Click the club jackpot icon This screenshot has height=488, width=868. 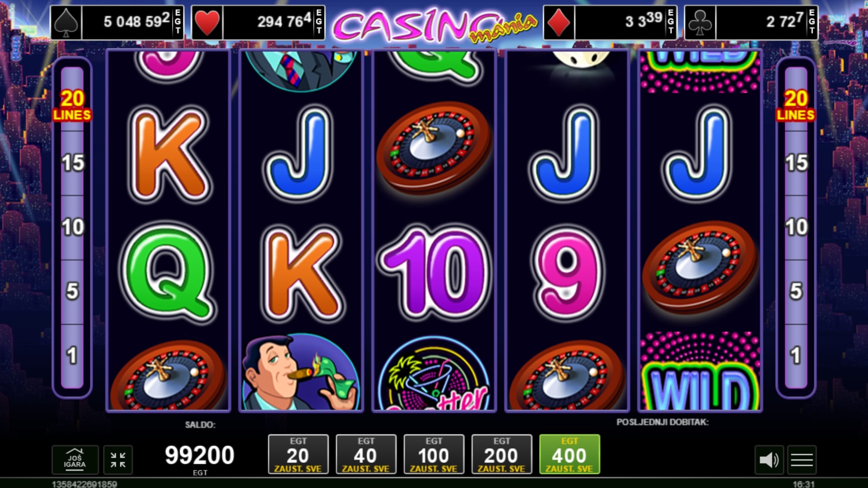700,22
